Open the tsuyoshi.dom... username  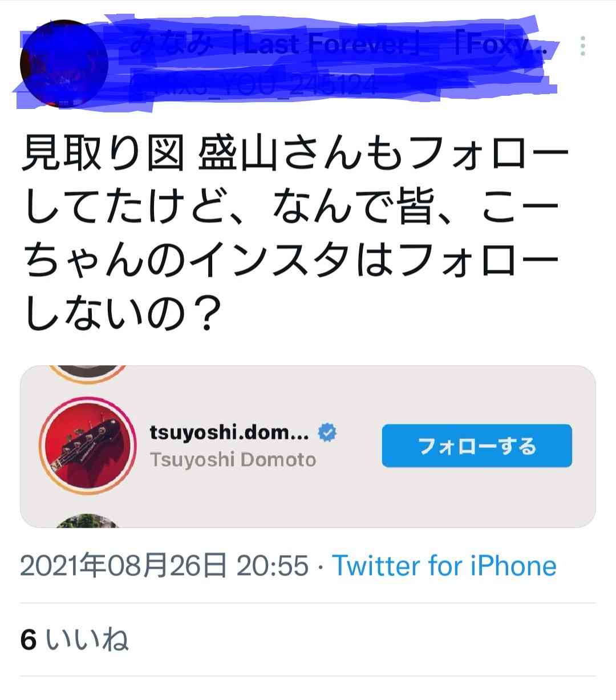pos(229,432)
